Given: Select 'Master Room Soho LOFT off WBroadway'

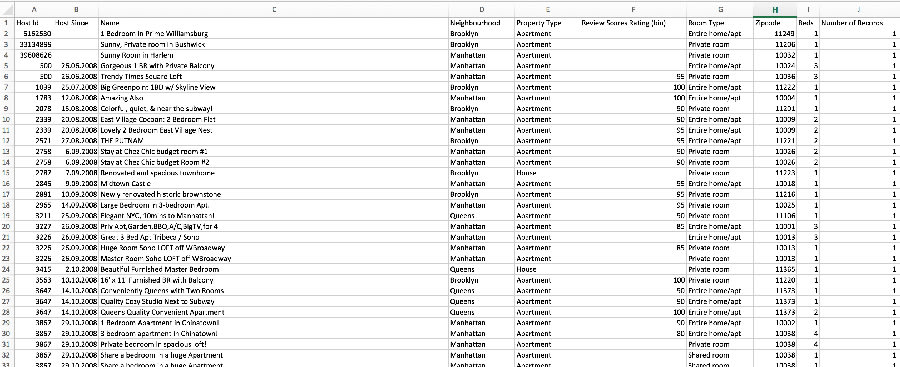Looking at the screenshot, I should [274, 258].
